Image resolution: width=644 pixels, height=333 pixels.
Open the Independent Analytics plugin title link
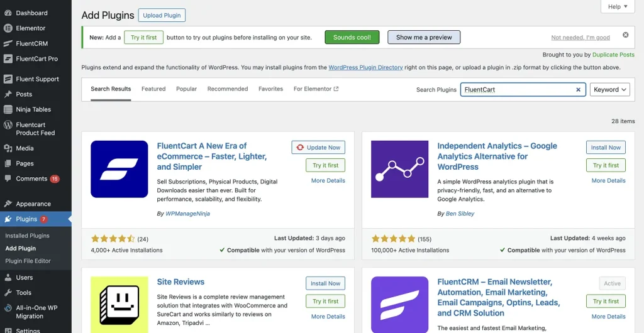pos(497,156)
